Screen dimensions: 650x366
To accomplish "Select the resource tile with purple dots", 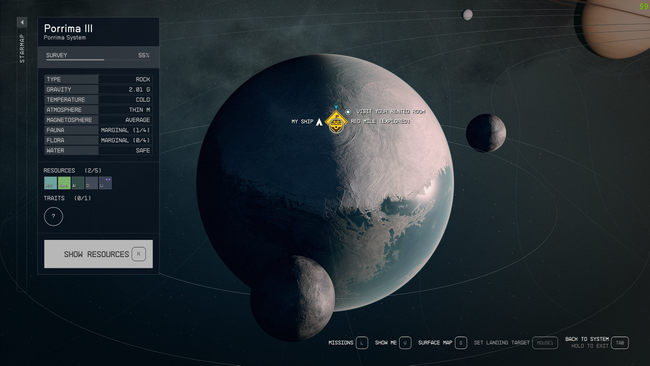I will click(105, 183).
